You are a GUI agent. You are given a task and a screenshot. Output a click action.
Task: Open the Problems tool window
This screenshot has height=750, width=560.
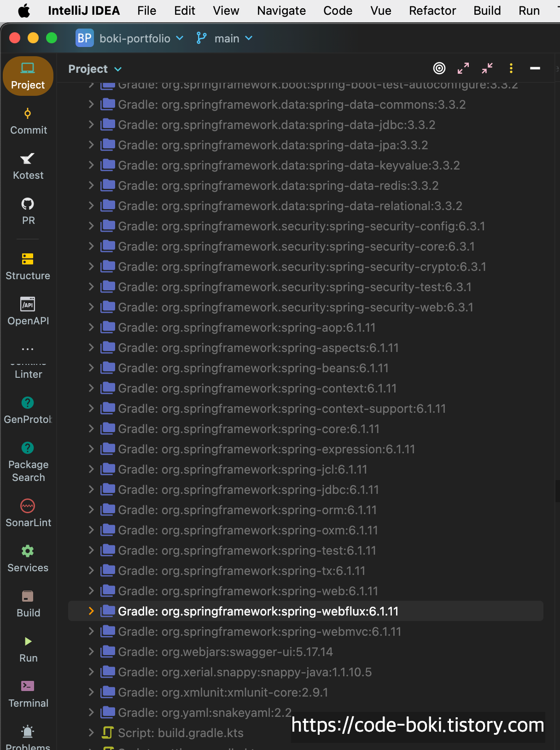(x=28, y=738)
